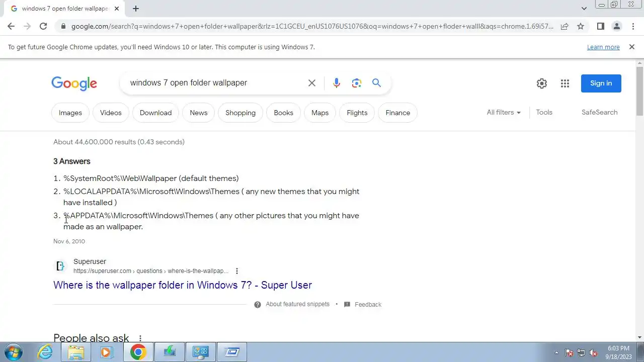Viewport: 644px width, 362px height.
Task: Switch to Chrome in the taskbar
Action: [138, 352]
